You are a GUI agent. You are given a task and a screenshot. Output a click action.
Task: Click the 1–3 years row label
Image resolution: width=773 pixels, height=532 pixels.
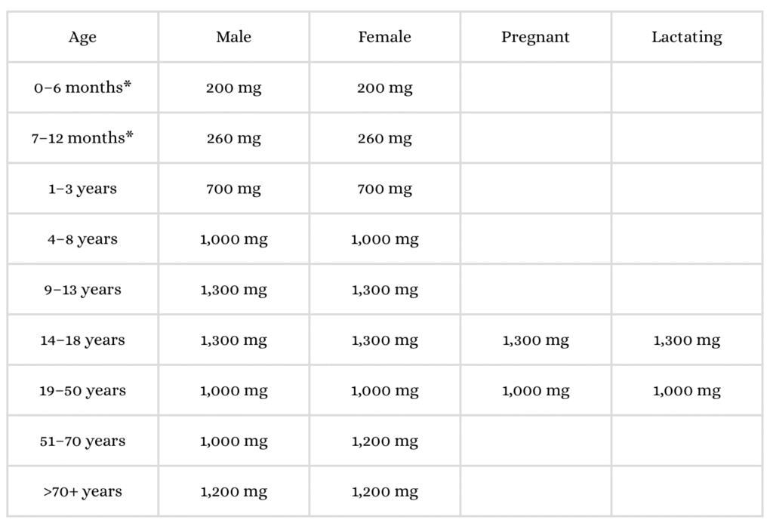coord(82,189)
